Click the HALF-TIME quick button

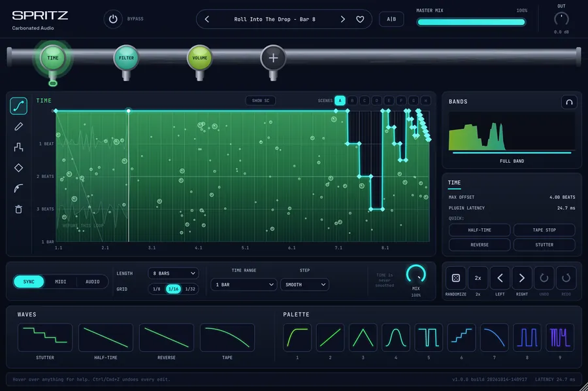point(480,230)
